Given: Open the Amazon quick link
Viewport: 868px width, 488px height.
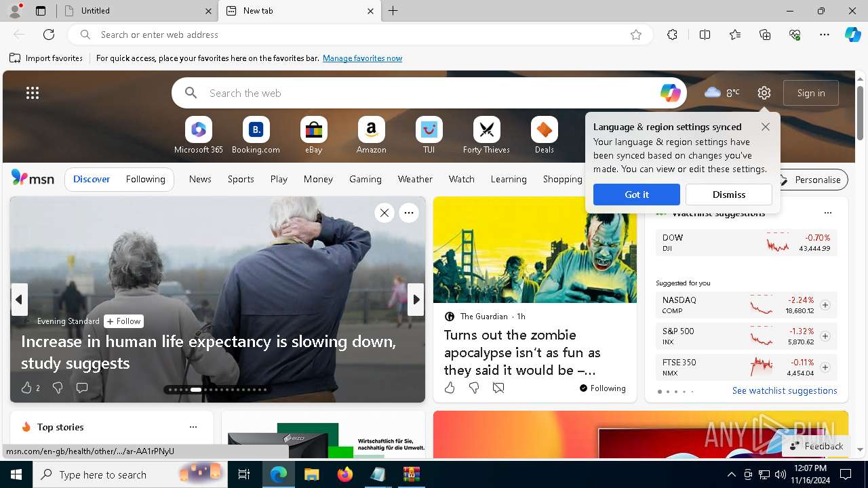Looking at the screenshot, I should pyautogui.click(x=371, y=136).
